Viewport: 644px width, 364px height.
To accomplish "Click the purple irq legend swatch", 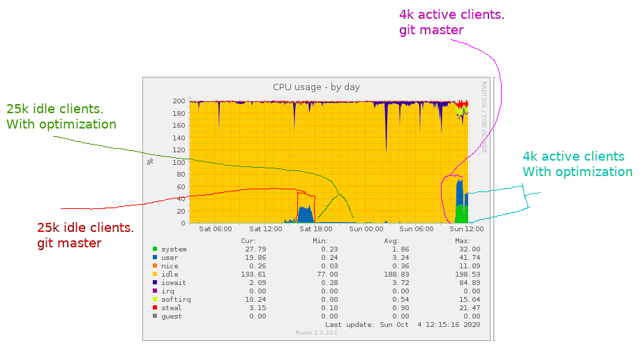I will click(x=155, y=291).
